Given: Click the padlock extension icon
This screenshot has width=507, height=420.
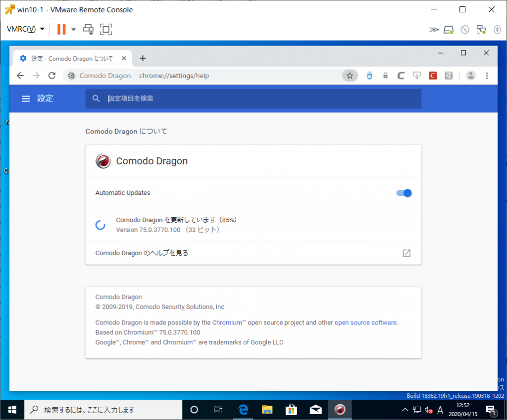Looking at the screenshot, I should [x=385, y=76].
